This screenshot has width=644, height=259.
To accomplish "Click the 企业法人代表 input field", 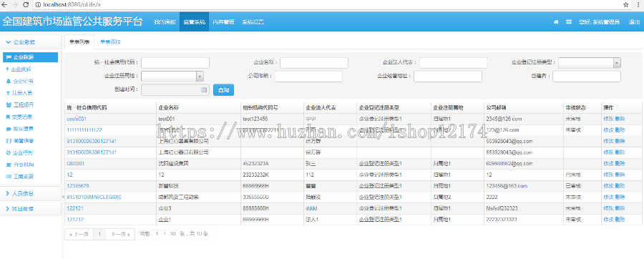I will tap(453, 63).
